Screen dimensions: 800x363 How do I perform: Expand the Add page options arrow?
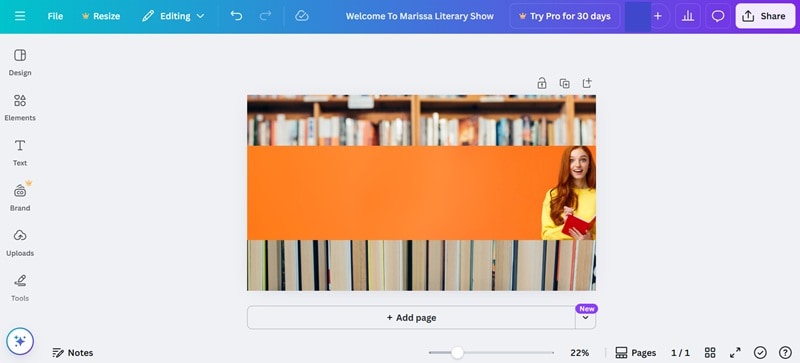pyautogui.click(x=585, y=318)
